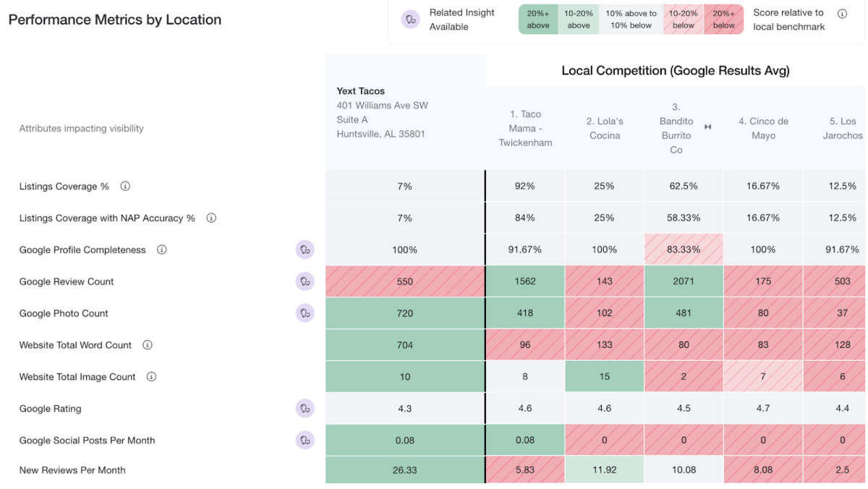Click info icon beside Listings Coverage %

tap(125, 187)
